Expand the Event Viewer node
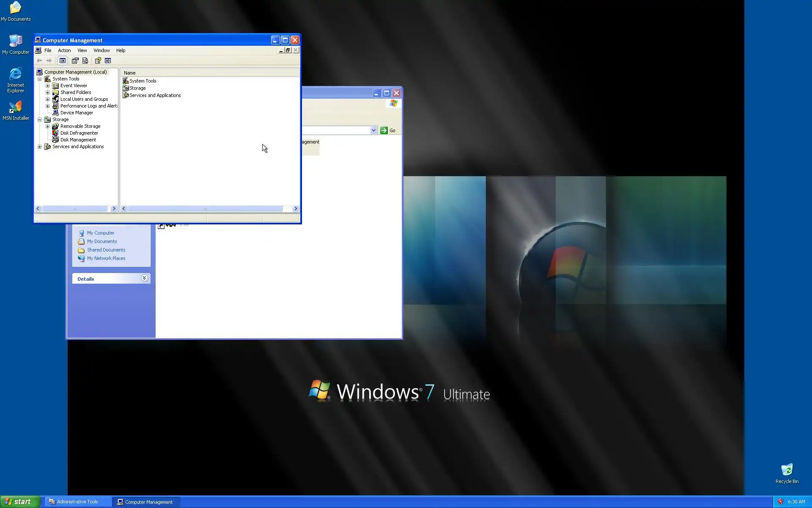The width and height of the screenshot is (812, 508). click(x=47, y=86)
